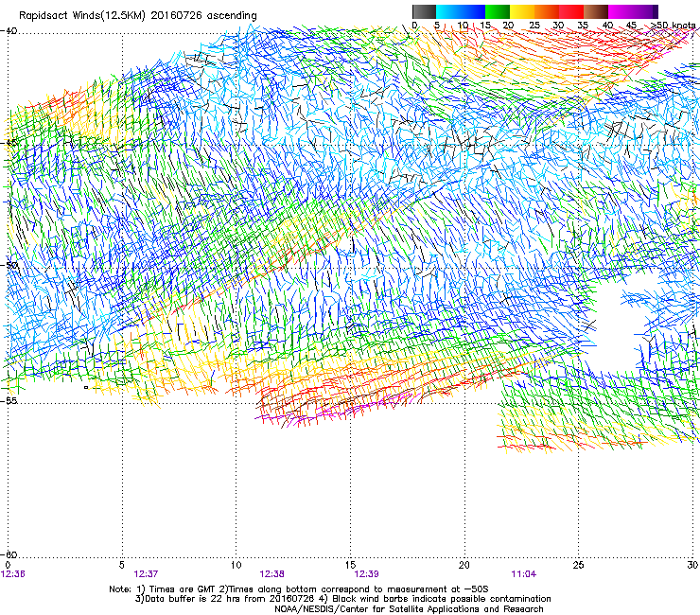Click the '-45' latitude axis label
700x615 pixels.
(9, 143)
